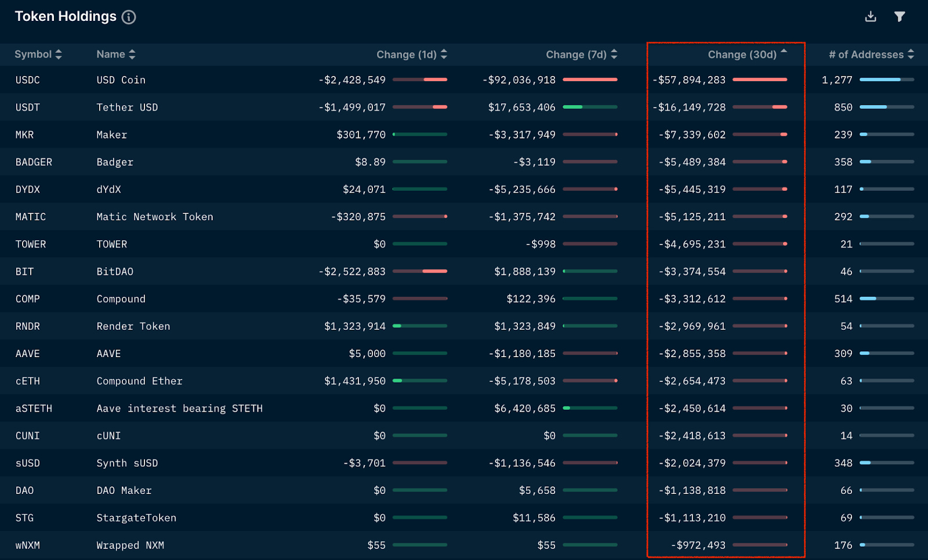
Task: Click the RNDR symbol
Action: click(28, 326)
